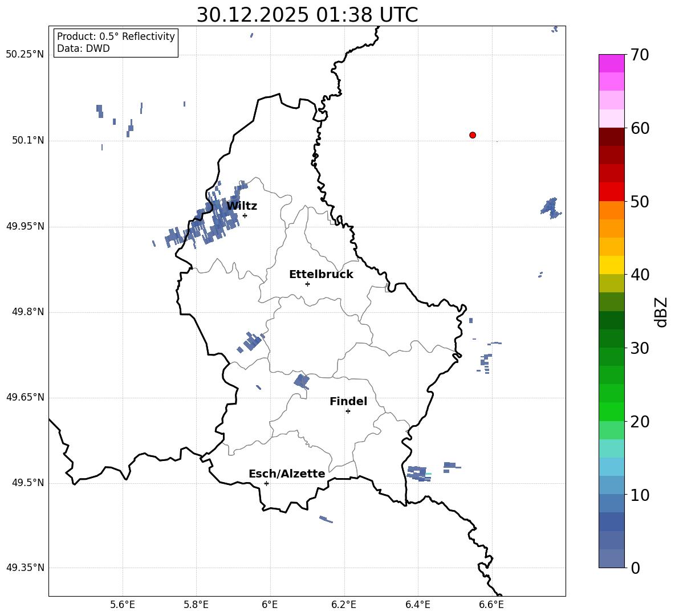Click the 49.35°N latitude label
The width and height of the screenshot is (675, 616).
25,568
